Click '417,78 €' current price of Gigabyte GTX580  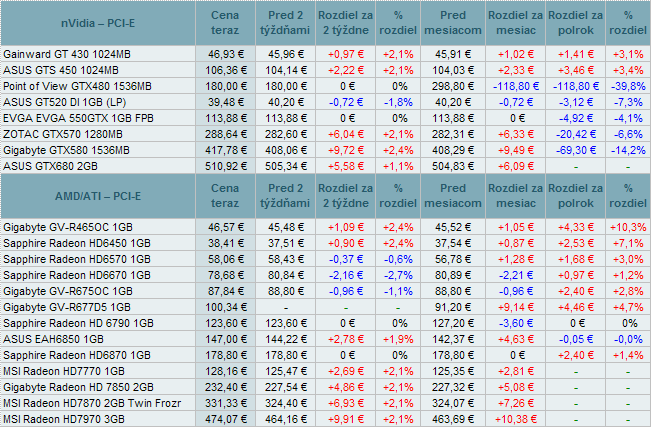[x=226, y=150]
